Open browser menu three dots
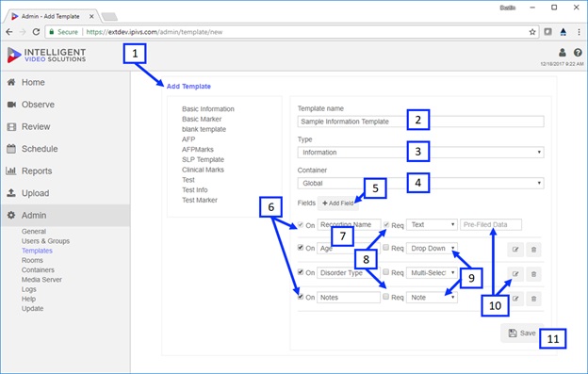This screenshot has height=374, width=588. [579, 32]
